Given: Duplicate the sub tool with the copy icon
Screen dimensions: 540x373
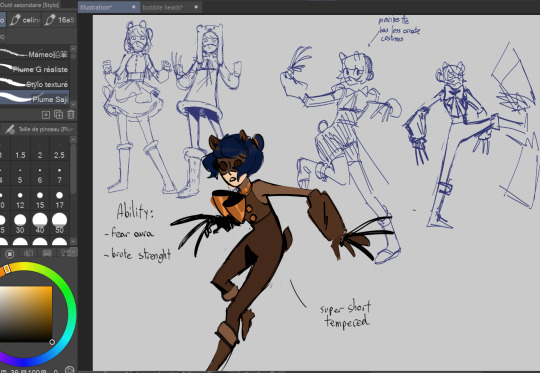Looking at the screenshot, I should click(59, 115).
